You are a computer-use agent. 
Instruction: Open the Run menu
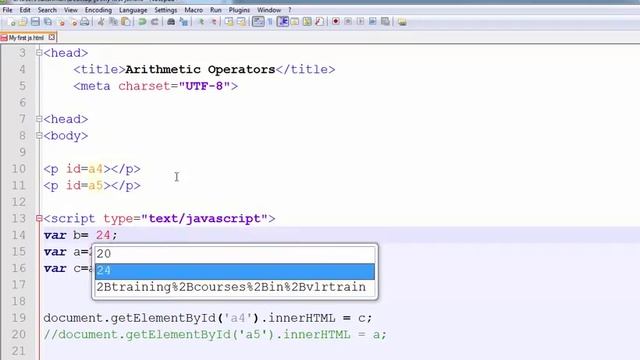pyautogui.click(x=216, y=10)
